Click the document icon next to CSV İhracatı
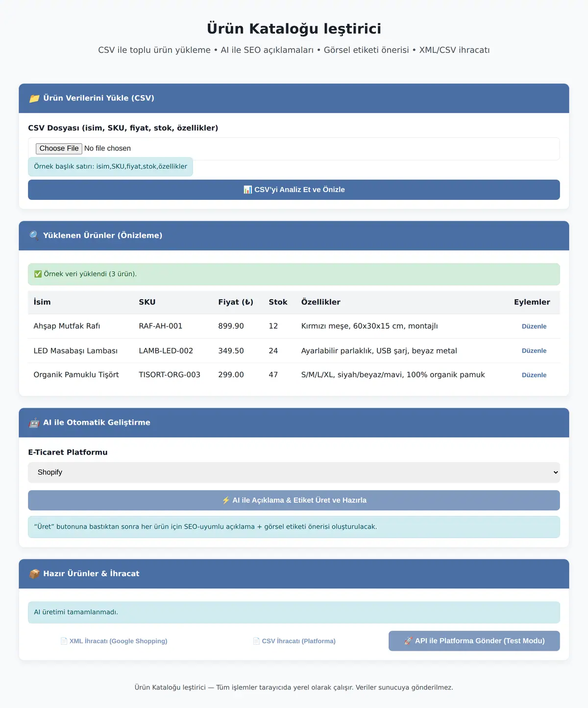 (x=256, y=641)
